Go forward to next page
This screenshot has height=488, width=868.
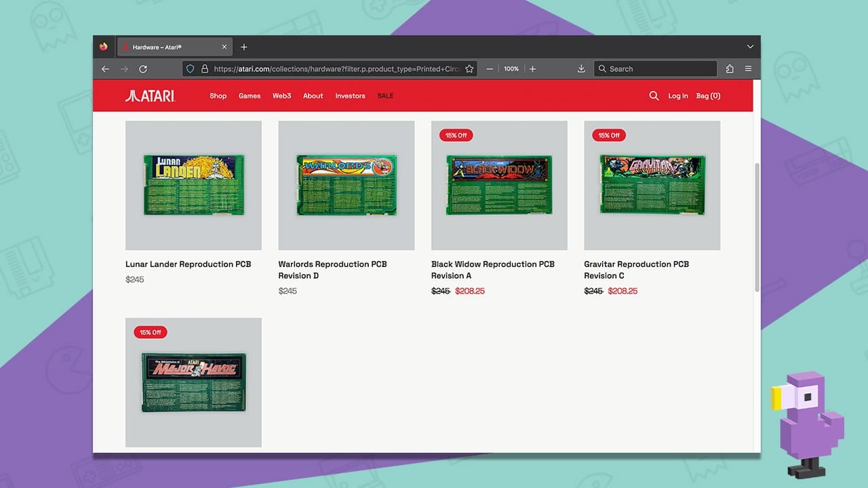[x=124, y=68]
